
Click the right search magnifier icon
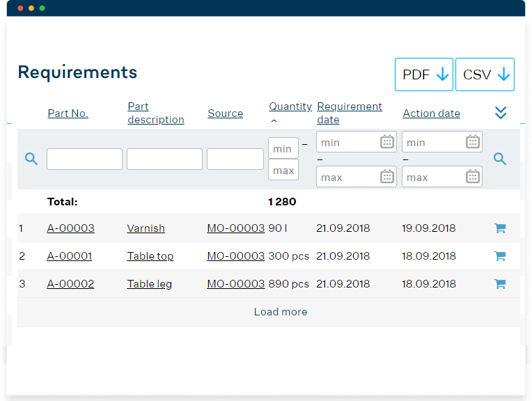(x=499, y=159)
